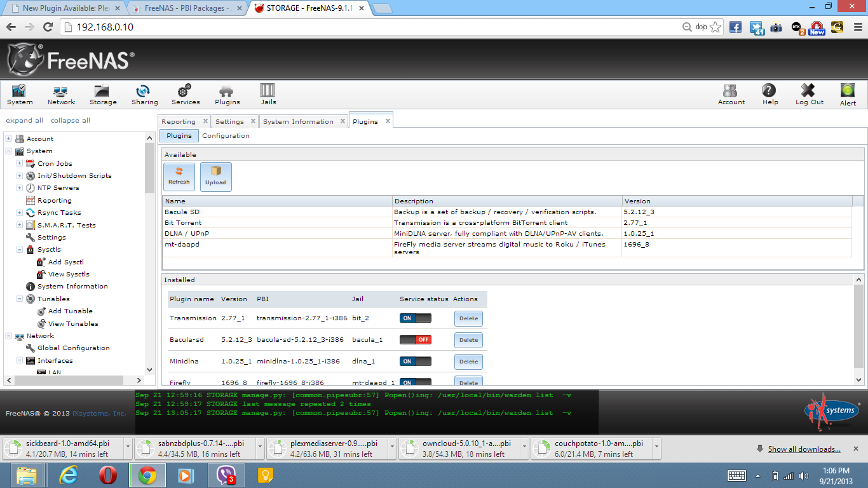
Task: Open the System toolbar icon
Action: click(x=20, y=95)
